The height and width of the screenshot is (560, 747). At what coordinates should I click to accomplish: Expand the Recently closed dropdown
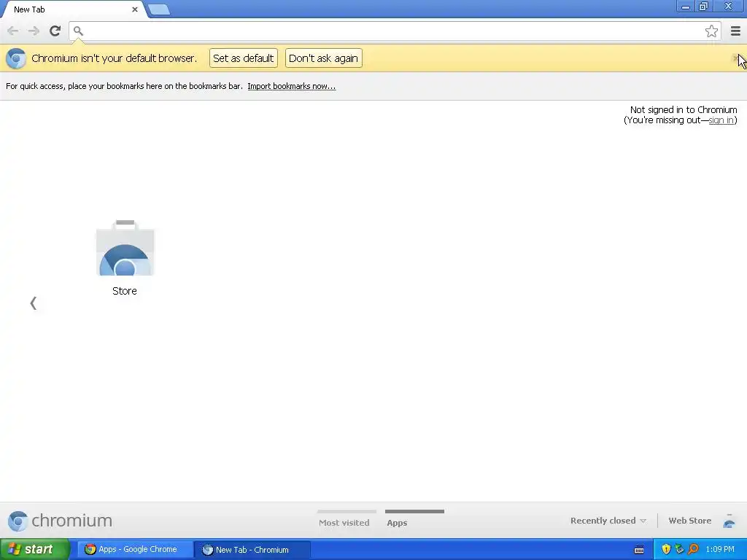click(x=608, y=521)
